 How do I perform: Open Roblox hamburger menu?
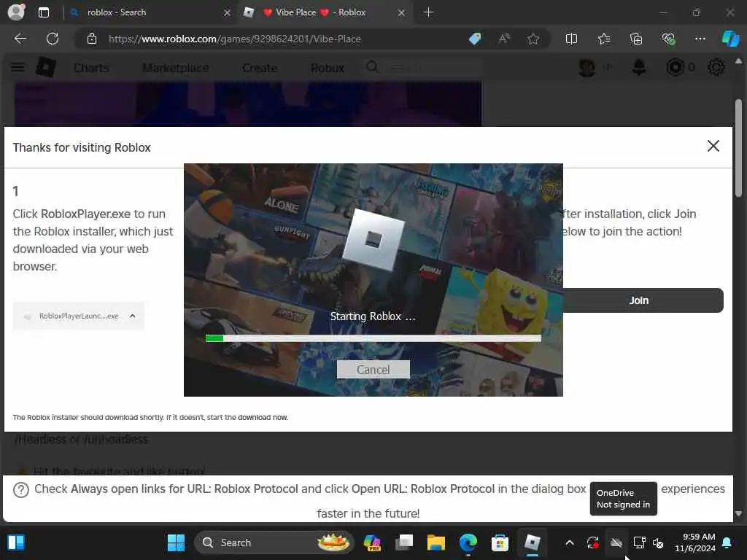click(18, 67)
